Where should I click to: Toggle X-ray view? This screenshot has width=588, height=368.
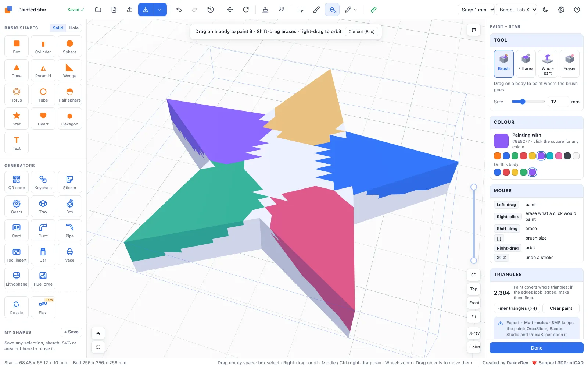tap(474, 333)
